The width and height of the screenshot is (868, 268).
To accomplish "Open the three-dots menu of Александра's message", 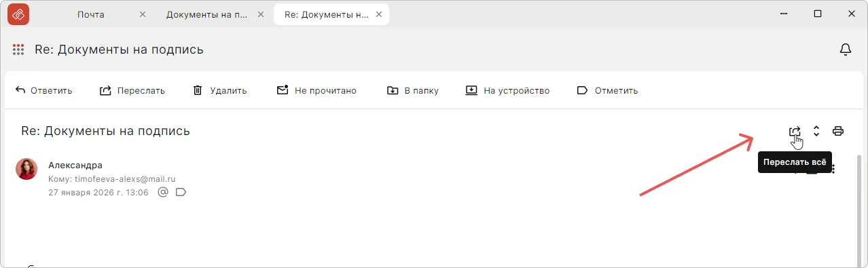I will pyautogui.click(x=833, y=168).
